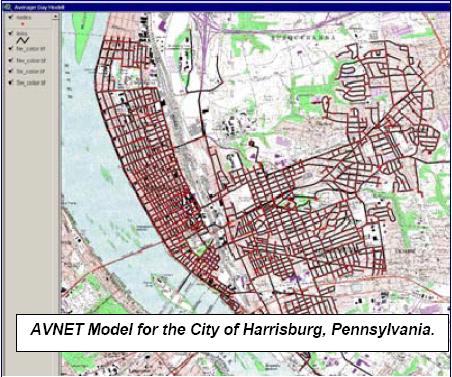Select the last Sw_color.tif theme name

pyautogui.click(x=31, y=83)
